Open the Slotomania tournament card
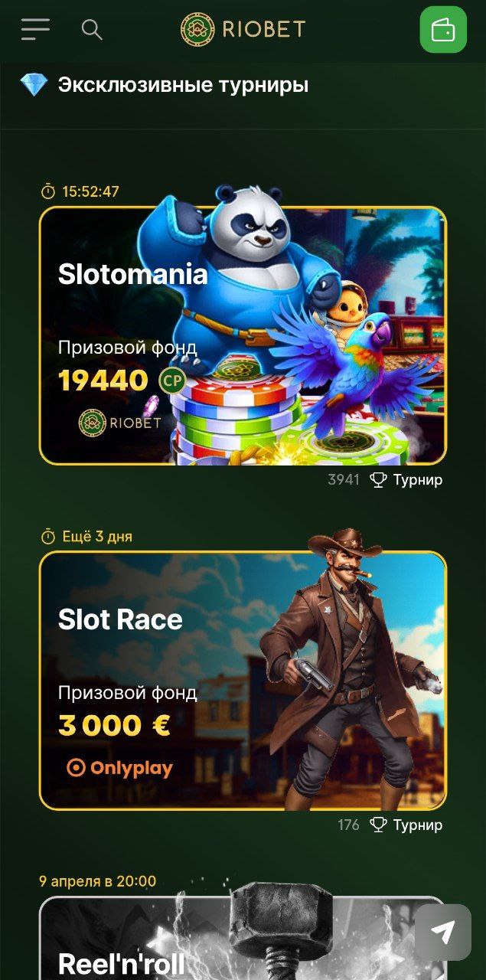This screenshot has width=486, height=980. coord(243,336)
